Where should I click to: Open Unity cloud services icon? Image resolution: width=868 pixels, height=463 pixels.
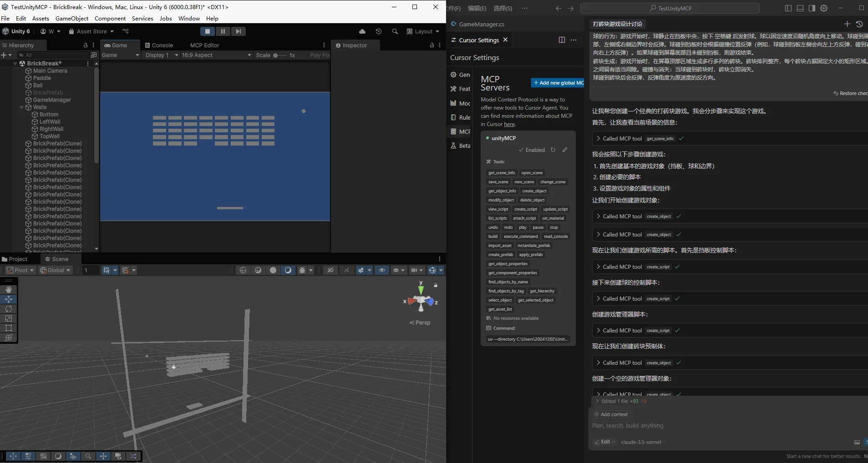362,31
